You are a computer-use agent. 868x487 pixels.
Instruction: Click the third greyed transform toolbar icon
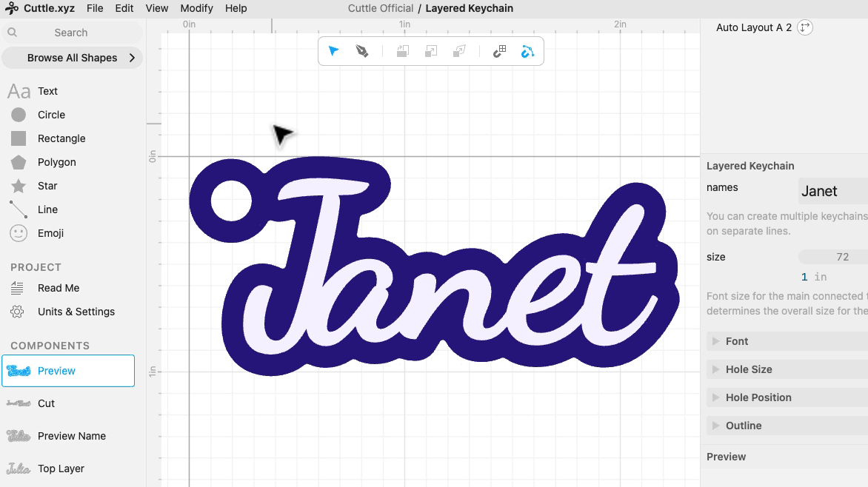[x=459, y=52]
